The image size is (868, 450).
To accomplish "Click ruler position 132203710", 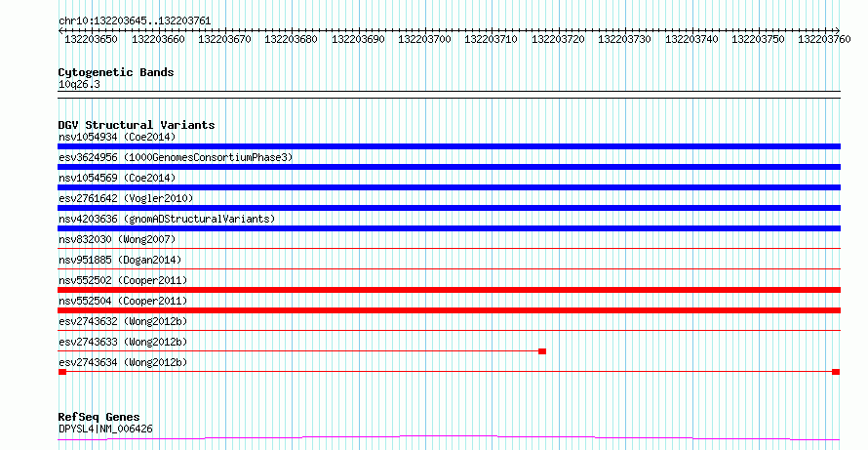I will [x=491, y=39].
